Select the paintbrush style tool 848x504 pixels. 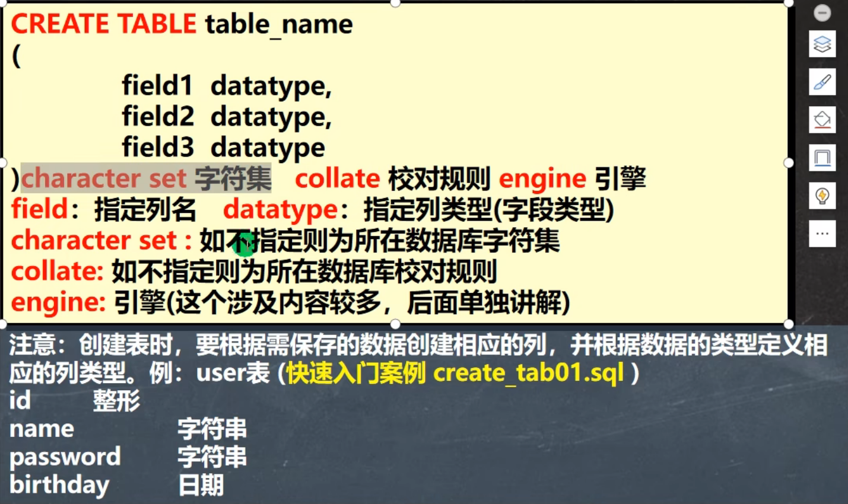point(822,82)
